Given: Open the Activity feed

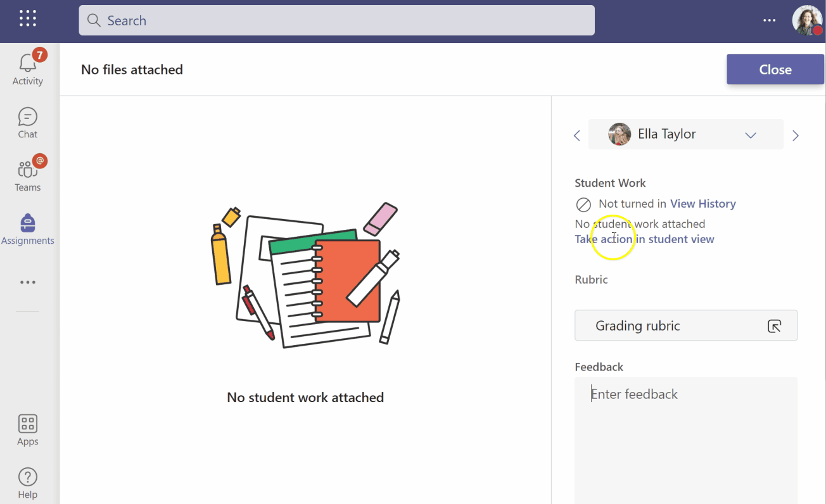Looking at the screenshot, I should (27, 68).
